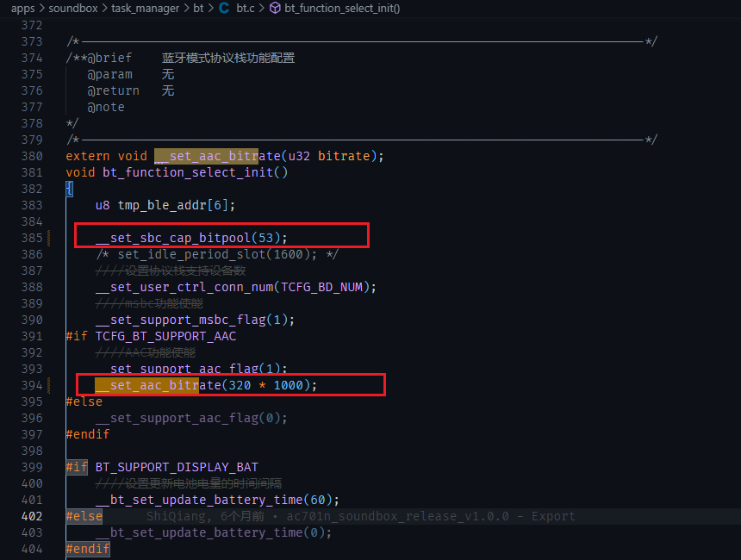The height and width of the screenshot is (560, 741).
Task: Click the __set_user_ctrl_conn_num(TCFG_BD_NUM) line
Action: (236, 287)
